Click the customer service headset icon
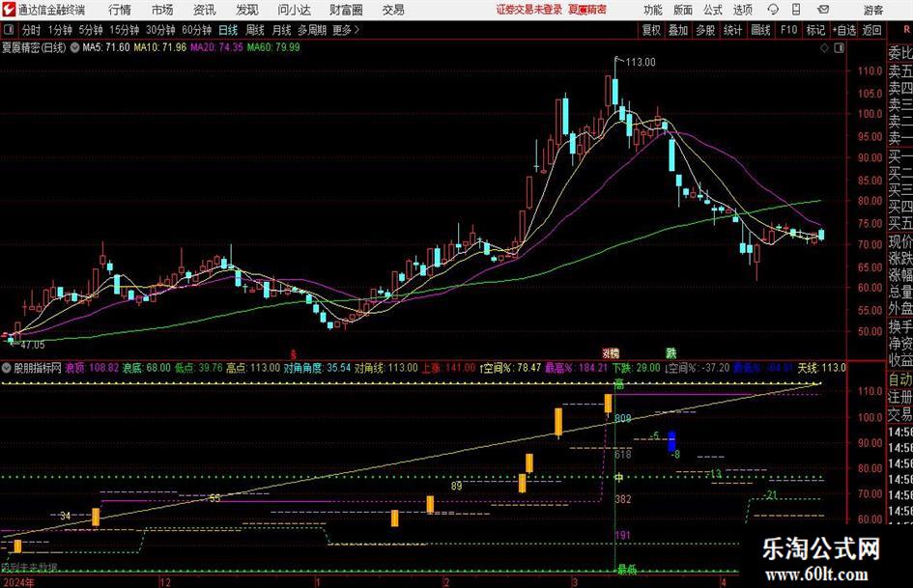 click(773, 10)
